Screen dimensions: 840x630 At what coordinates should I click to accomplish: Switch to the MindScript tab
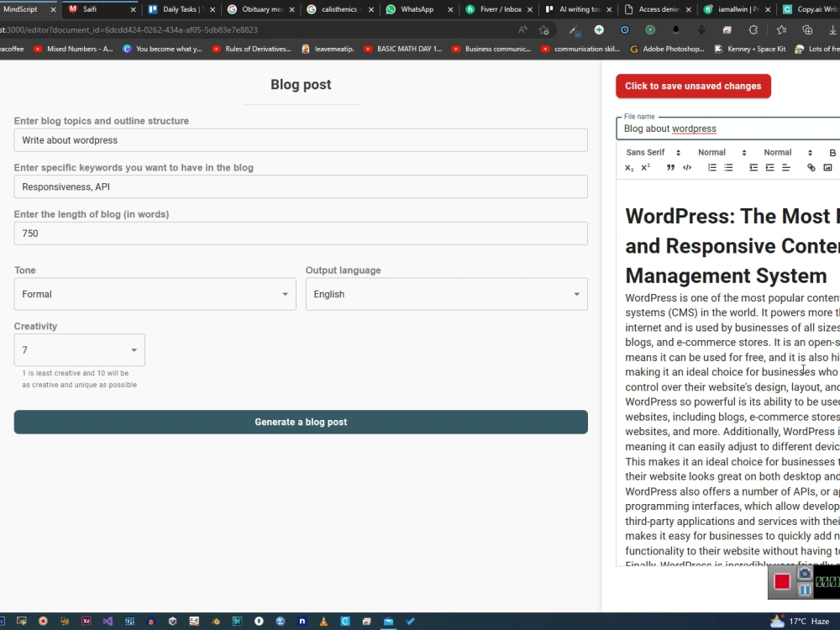(24, 9)
